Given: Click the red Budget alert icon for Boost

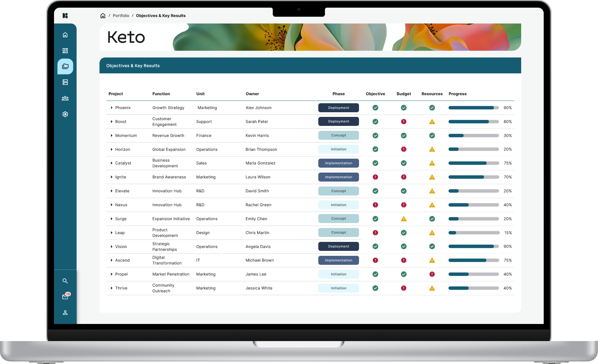Looking at the screenshot, I should coord(404,122).
